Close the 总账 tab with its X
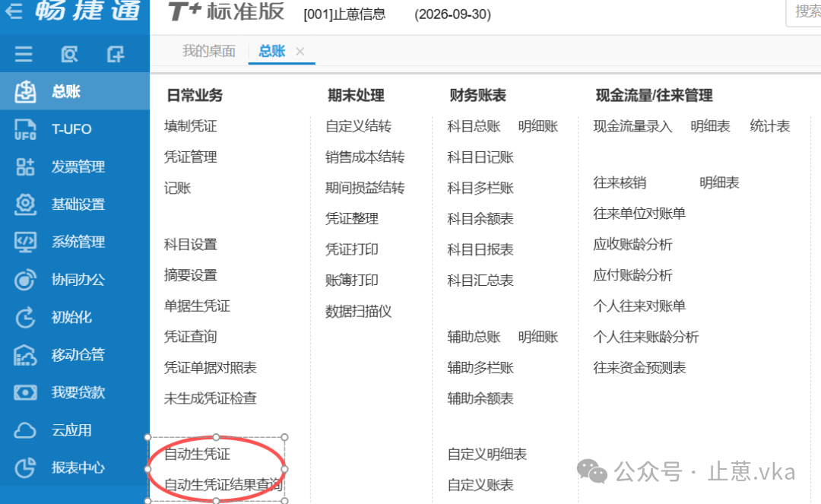The width and height of the screenshot is (821, 504). pyautogui.click(x=300, y=51)
